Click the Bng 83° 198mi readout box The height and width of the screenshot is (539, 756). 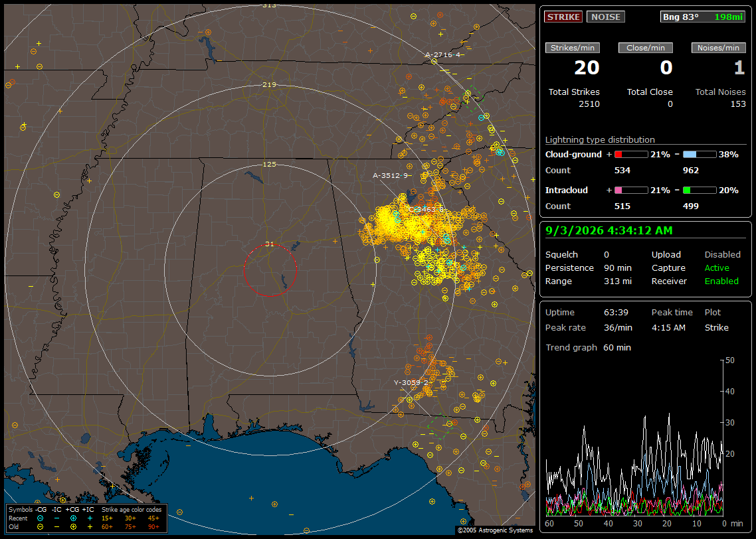tap(702, 17)
